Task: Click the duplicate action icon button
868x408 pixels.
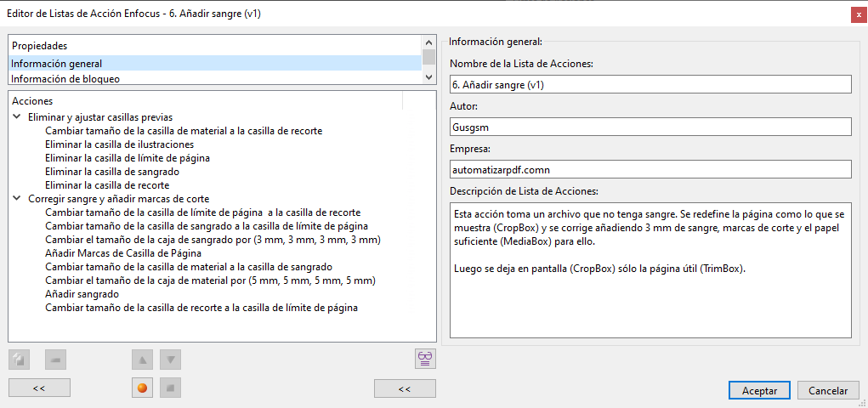Action: pos(19,360)
